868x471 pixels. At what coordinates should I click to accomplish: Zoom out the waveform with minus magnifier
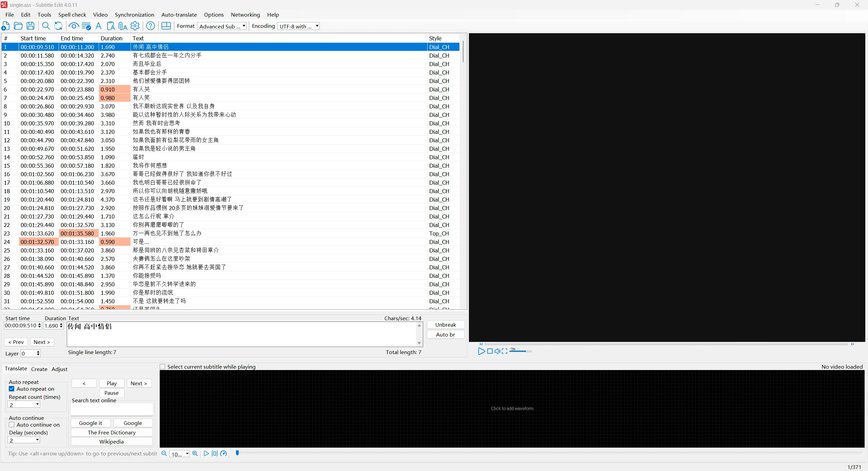[x=164, y=453]
